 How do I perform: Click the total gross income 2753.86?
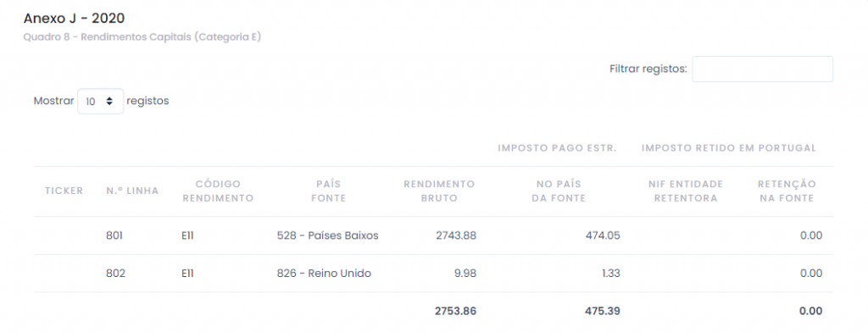[455, 312]
